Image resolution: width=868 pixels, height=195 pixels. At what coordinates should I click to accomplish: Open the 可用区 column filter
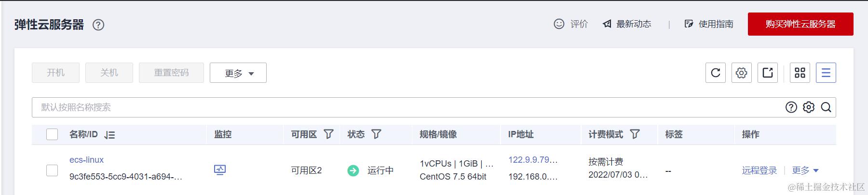328,134
